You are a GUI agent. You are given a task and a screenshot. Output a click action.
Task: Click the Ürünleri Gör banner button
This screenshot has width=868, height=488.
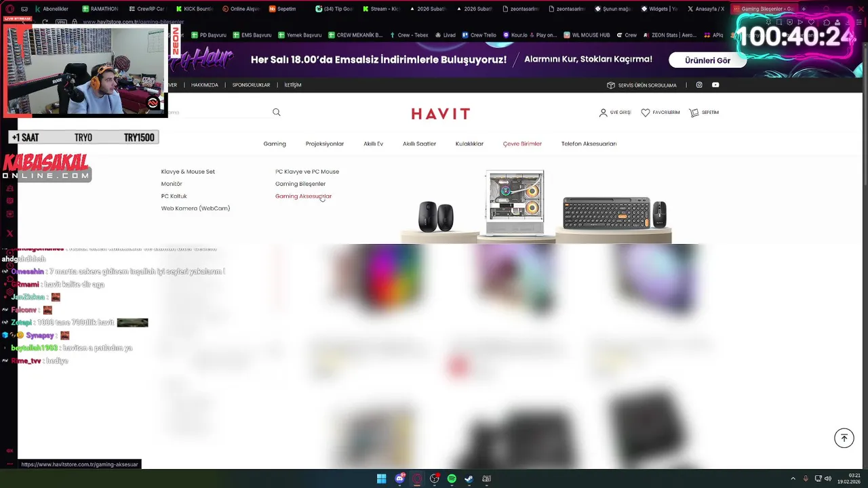click(707, 60)
